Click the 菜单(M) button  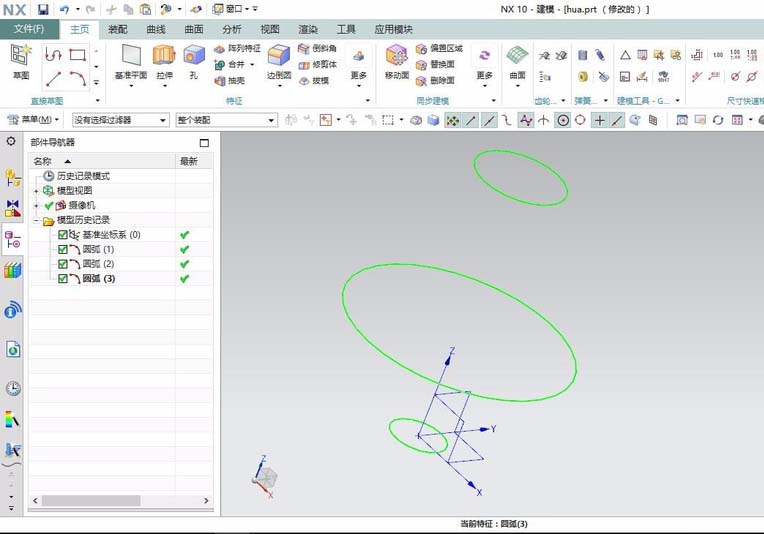[x=32, y=119]
